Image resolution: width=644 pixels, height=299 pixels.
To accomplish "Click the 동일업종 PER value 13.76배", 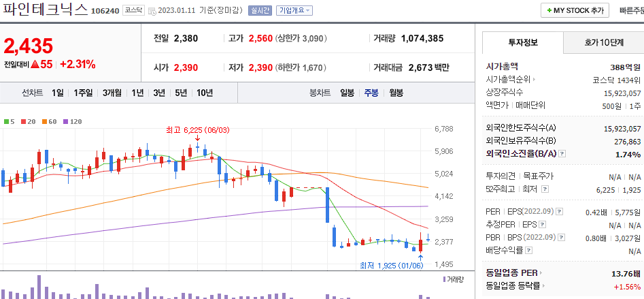I will tap(626, 273).
